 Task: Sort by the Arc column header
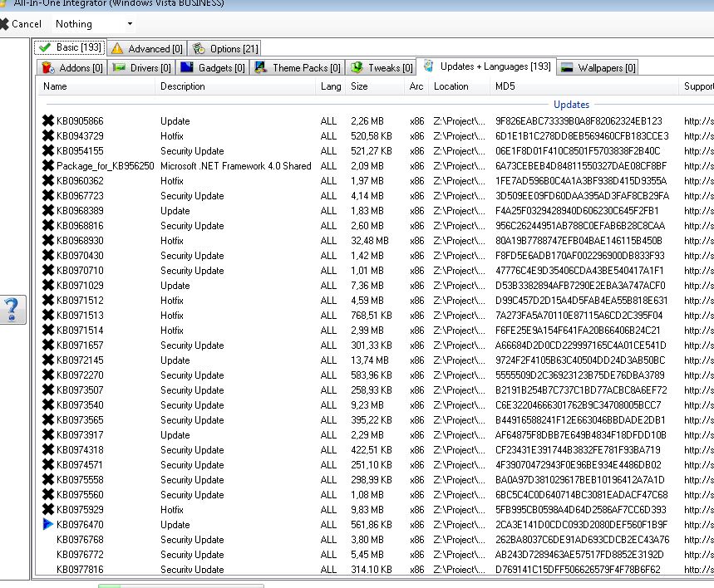[416, 86]
